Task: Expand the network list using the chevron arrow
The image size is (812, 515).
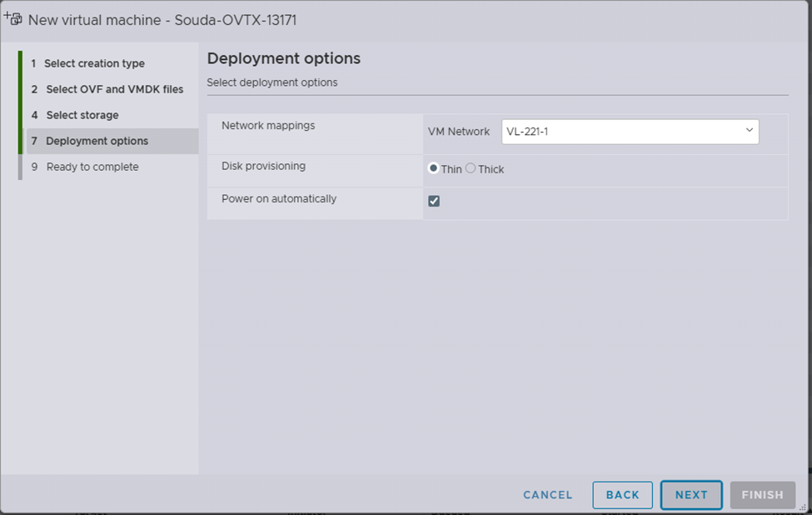Action: coord(749,131)
